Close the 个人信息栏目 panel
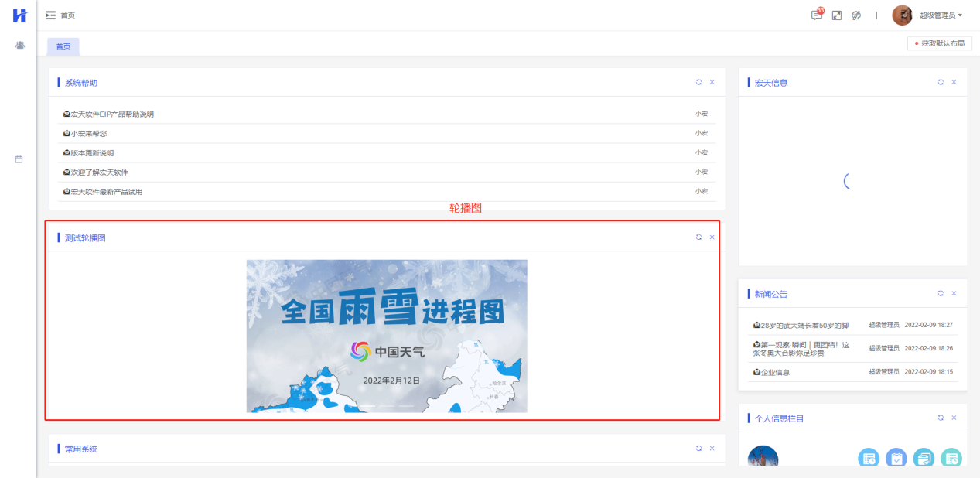Viewport: 980px width, 478px height. 954,418
